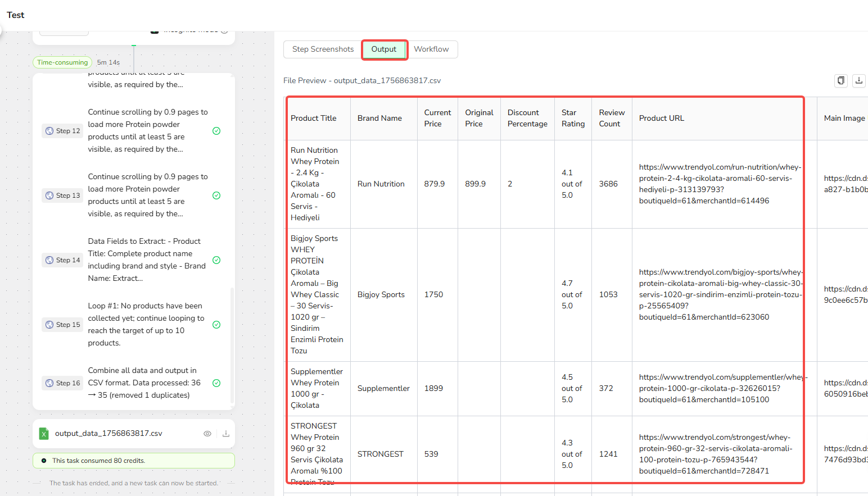868x496 pixels.
Task: Click the Step 13 badge
Action: click(62, 195)
